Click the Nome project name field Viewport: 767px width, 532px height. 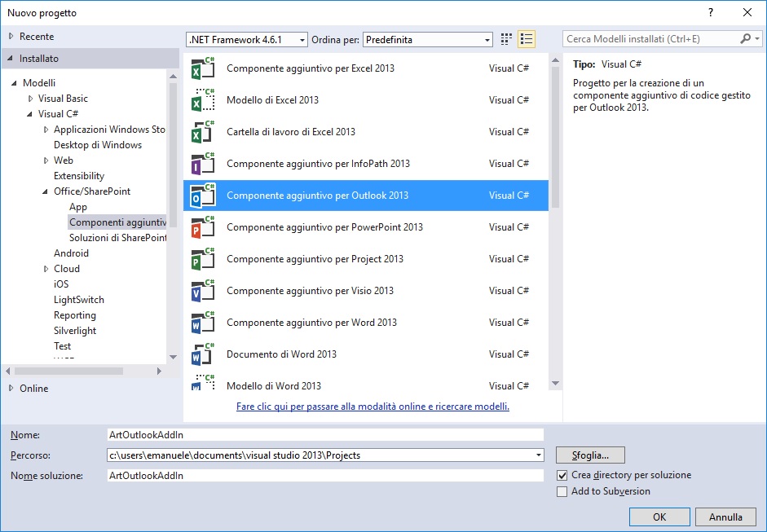[x=325, y=435]
